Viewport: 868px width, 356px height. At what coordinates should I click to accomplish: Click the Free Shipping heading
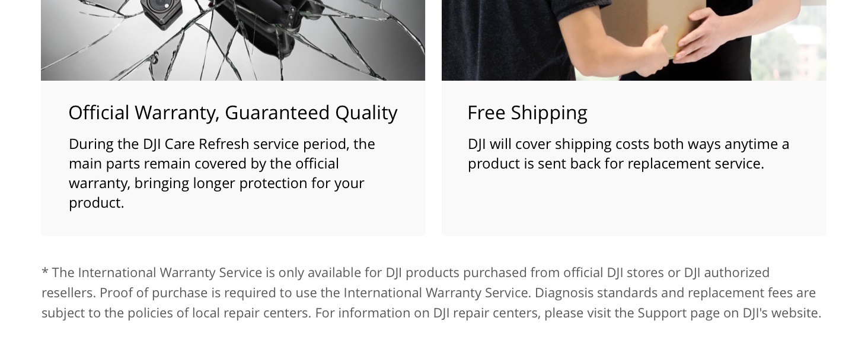pos(527,113)
